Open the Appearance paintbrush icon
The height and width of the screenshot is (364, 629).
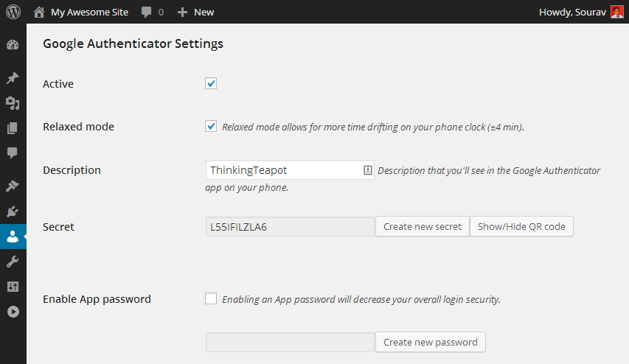(13, 186)
